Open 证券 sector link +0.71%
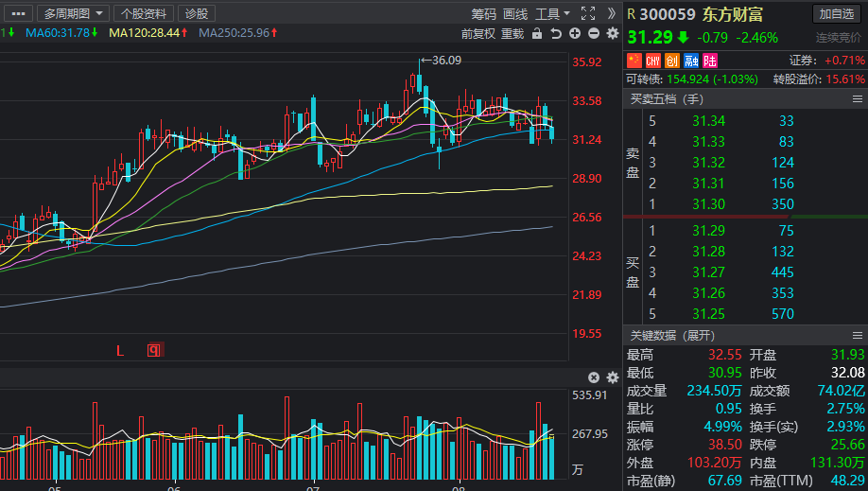This screenshot has height=491, width=868. tap(827, 60)
